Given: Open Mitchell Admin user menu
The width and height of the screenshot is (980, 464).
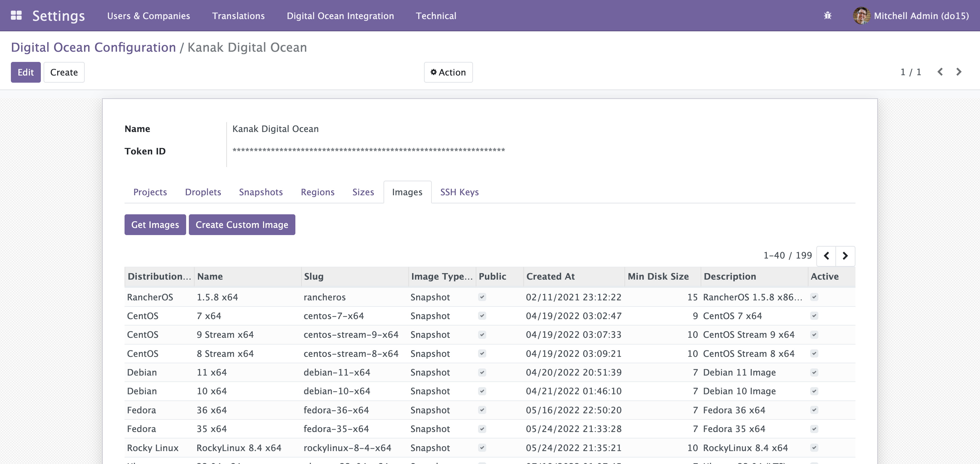Looking at the screenshot, I should (911, 16).
